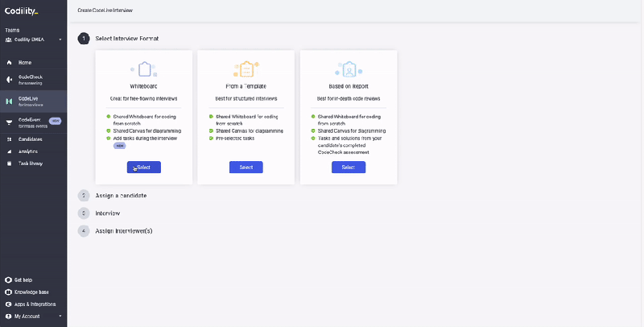Image resolution: width=644 pixels, height=327 pixels.
Task: Click the Based on Report illustration
Action: (x=349, y=69)
